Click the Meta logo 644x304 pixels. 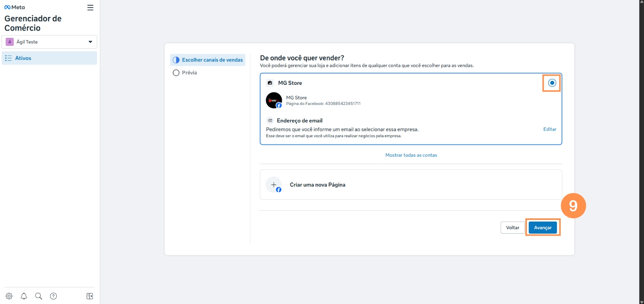coord(14,7)
